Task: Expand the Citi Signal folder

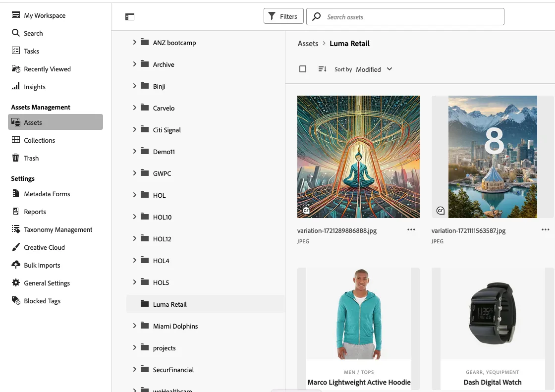Action: pyautogui.click(x=134, y=130)
